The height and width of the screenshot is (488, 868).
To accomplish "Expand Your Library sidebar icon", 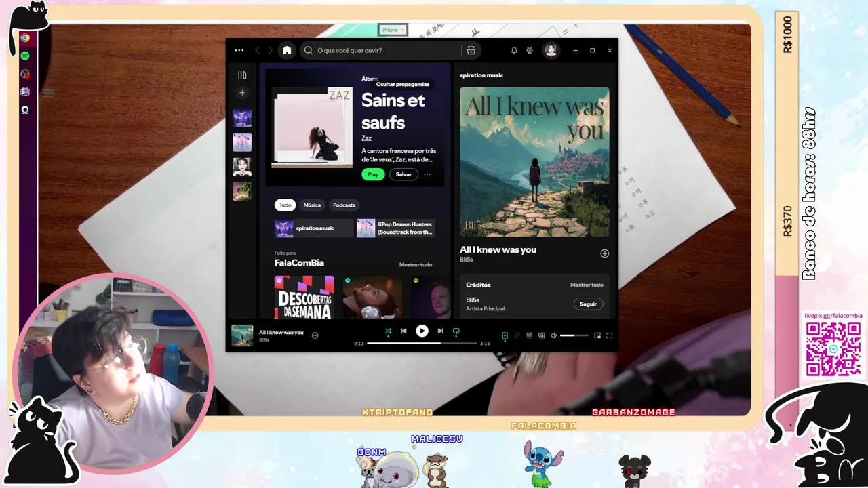I will tap(242, 75).
